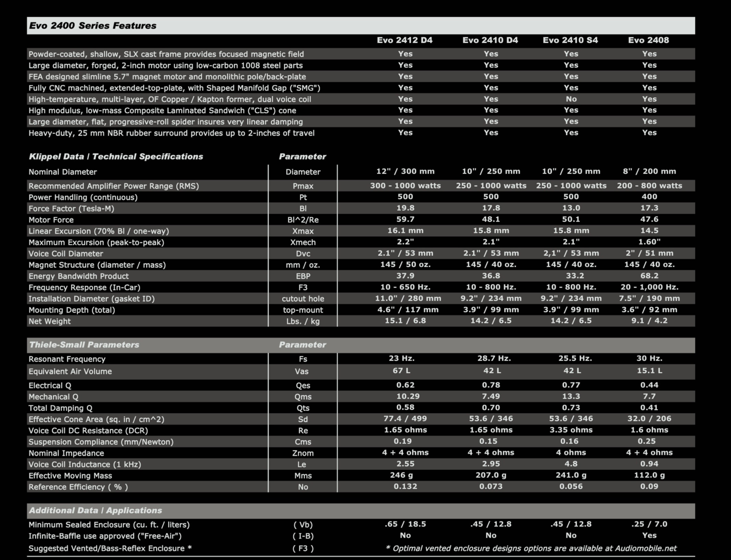Click the Klippel Data / Technical Specifications heading
Screen dimensions: 731x560
tap(116, 157)
